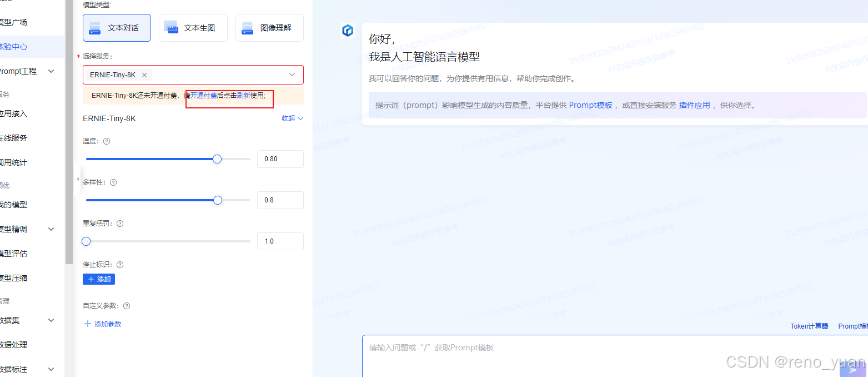Show help icon for 停止标识
This screenshot has width=868, height=377.
pos(120,265)
